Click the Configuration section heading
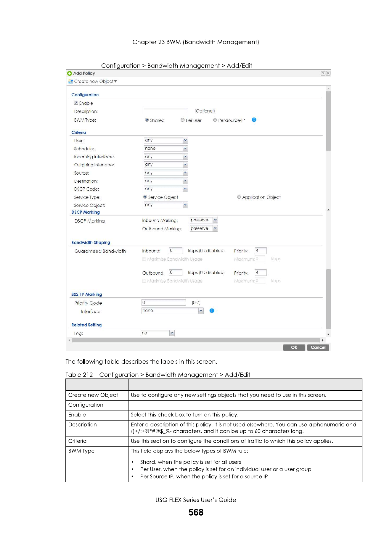Image resolution: width=392 pixels, height=554 pixels. click(85, 95)
